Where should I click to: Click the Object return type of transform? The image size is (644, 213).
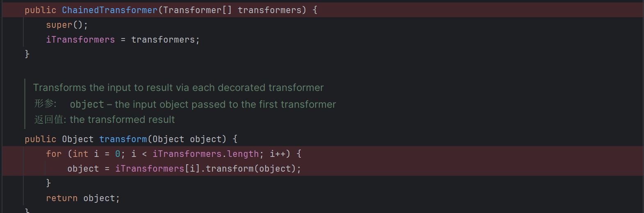click(78, 139)
